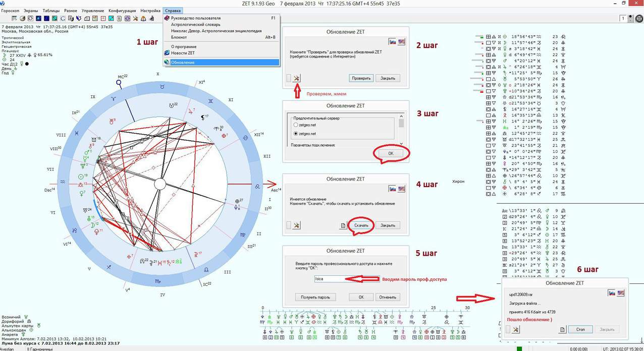Confirm server choice with OK button

point(391,153)
